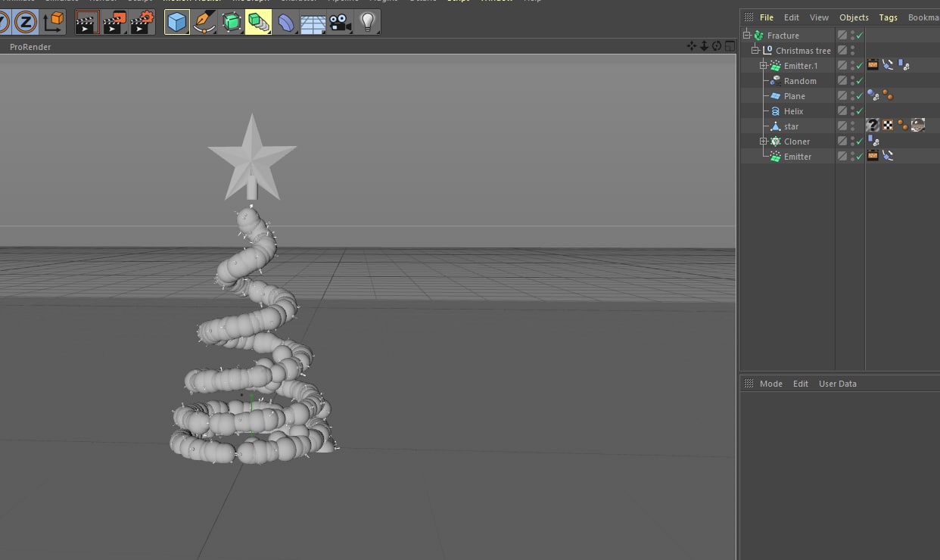940x560 pixels.
Task: Collapse the Fracture object tree
Action: click(x=747, y=35)
